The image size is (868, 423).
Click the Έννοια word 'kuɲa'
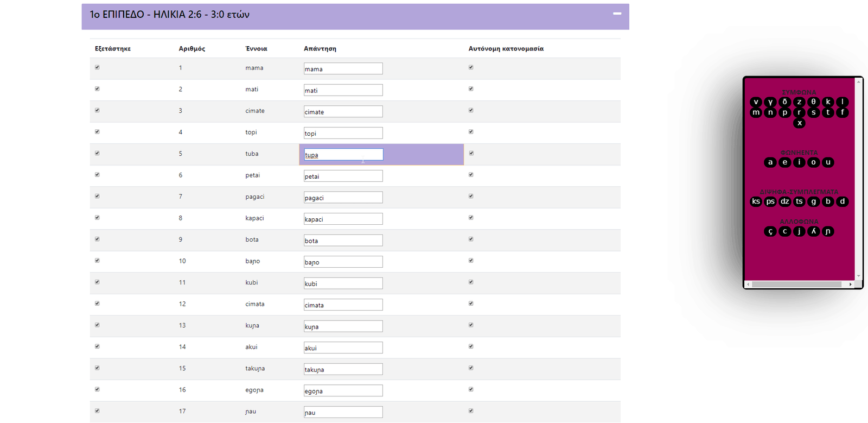pos(252,326)
